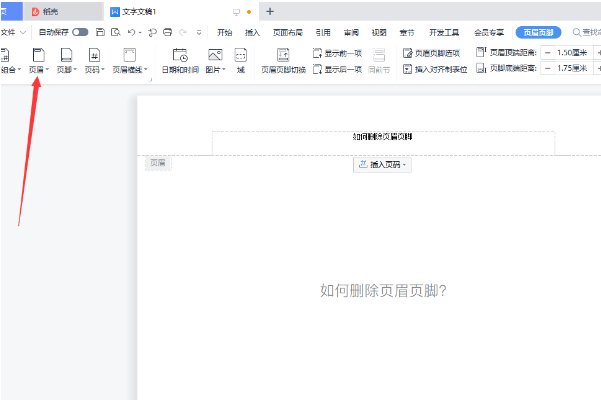601x400 pixels.
Task: Click the 域 field icon
Action: (240, 55)
